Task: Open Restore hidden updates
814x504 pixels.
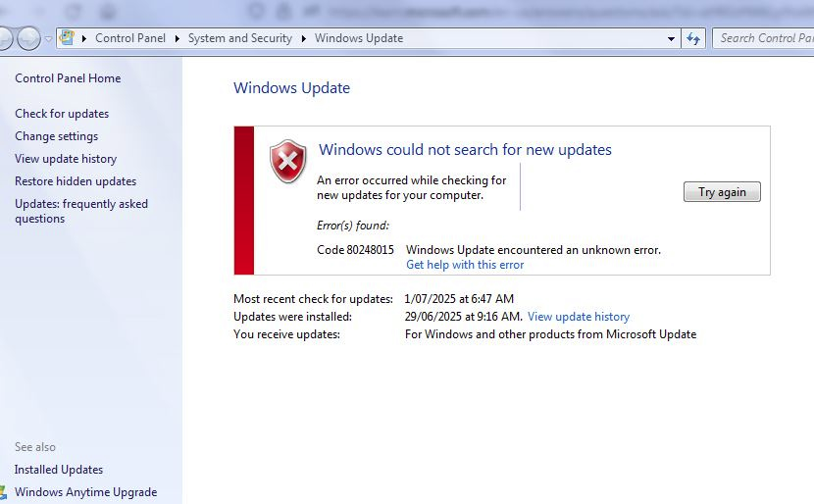Action: [x=76, y=181]
